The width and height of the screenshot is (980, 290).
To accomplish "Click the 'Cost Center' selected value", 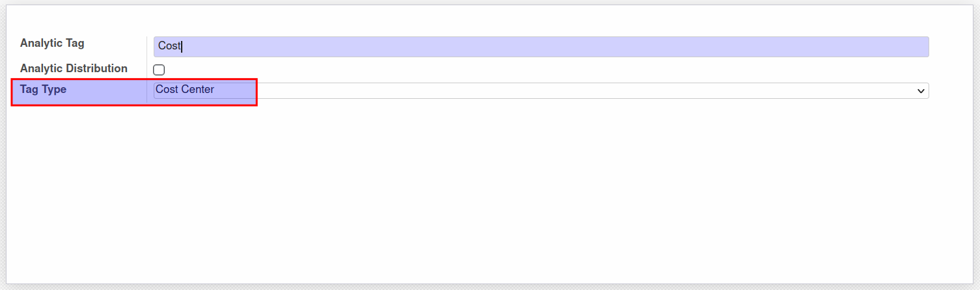I will coord(185,90).
